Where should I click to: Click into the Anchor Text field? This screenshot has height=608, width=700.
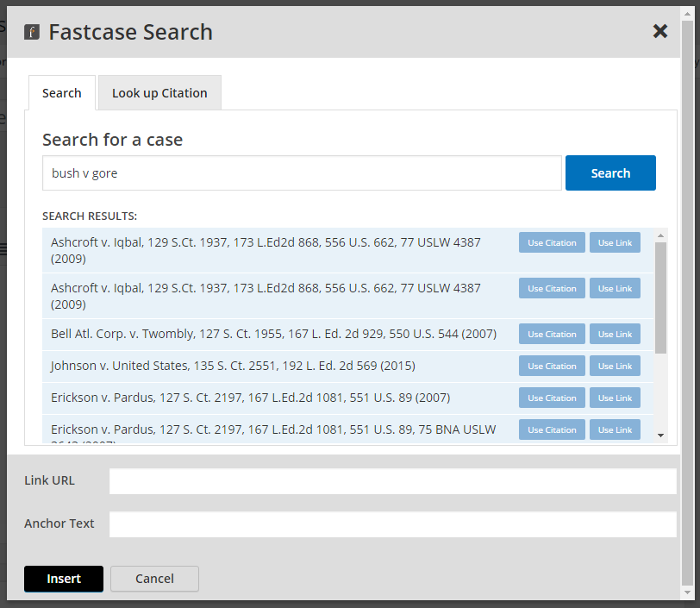point(393,524)
